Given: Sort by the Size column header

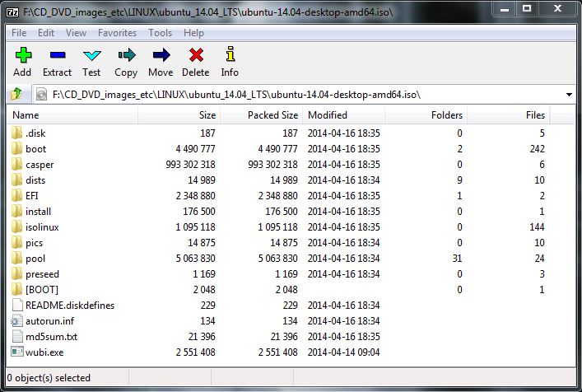Looking at the screenshot, I should 179,115.
